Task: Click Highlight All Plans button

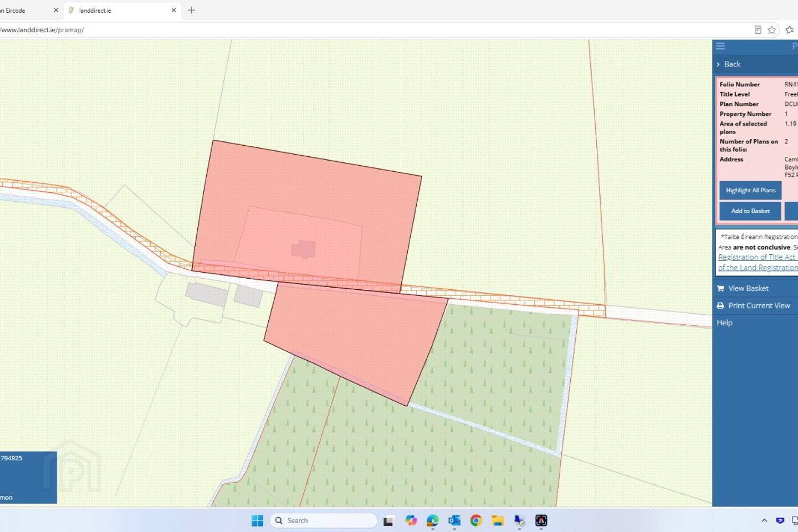Action: (x=750, y=191)
